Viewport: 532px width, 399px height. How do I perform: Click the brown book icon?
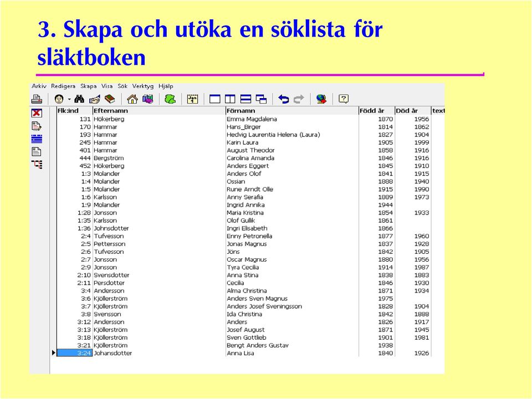click(x=110, y=99)
